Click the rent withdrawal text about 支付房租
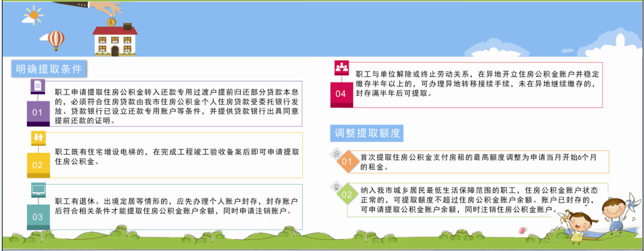This screenshot has width=644, height=251. click(x=483, y=162)
